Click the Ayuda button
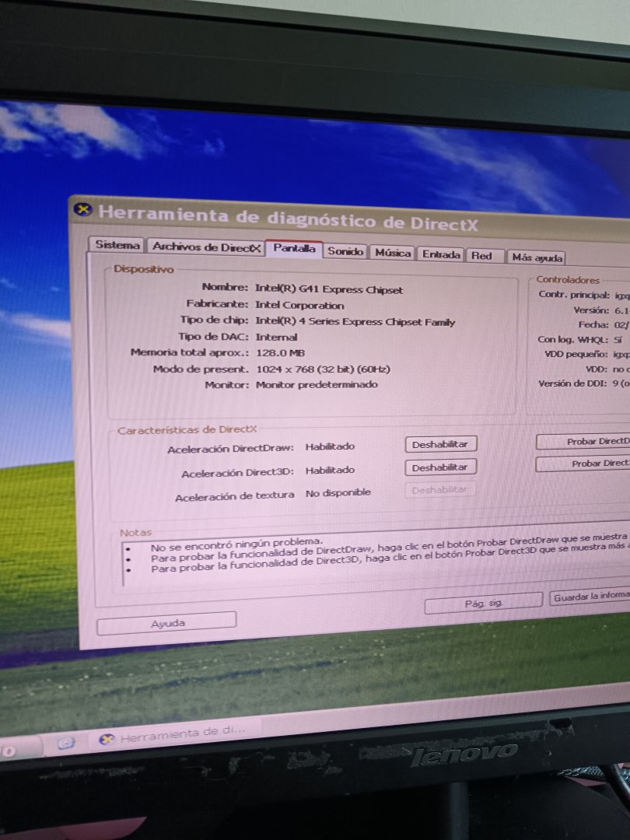The image size is (630, 840). tap(166, 623)
